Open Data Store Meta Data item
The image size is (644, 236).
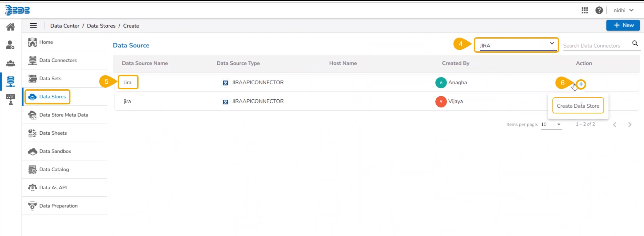pos(64,115)
